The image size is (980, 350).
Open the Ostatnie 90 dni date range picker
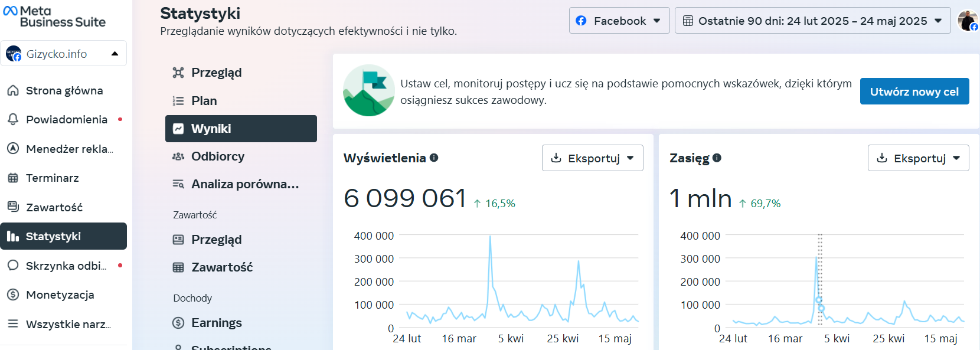click(812, 21)
